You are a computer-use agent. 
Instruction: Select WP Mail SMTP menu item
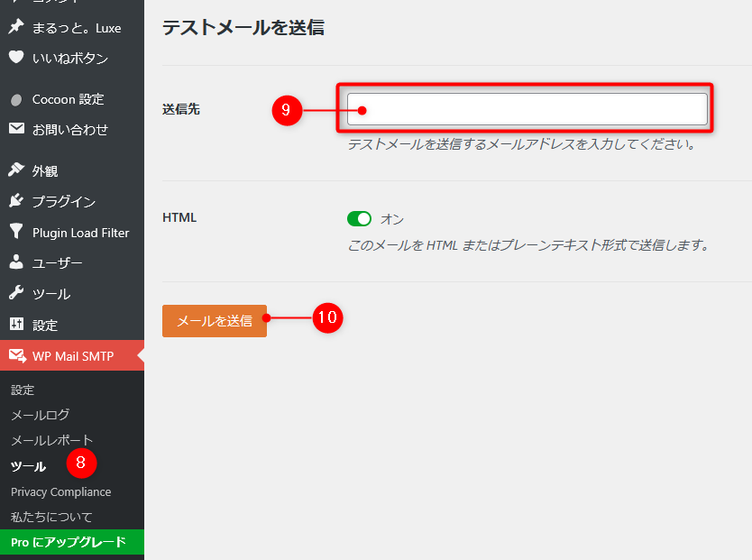click(x=72, y=355)
